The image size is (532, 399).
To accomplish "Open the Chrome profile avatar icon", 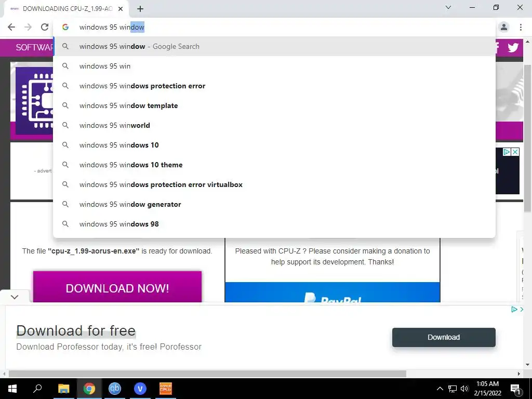I will click(x=504, y=27).
